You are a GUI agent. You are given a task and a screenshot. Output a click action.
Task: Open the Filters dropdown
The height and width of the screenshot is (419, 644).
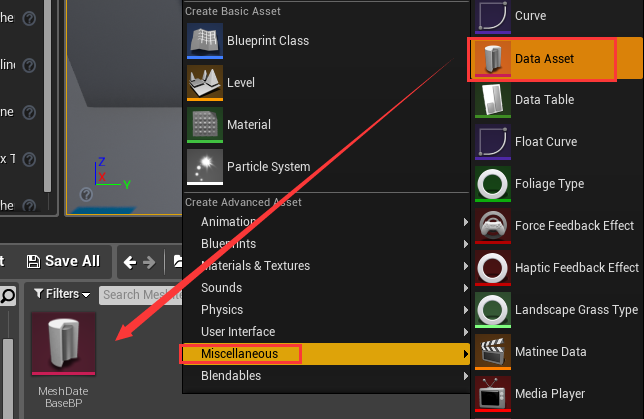(x=62, y=294)
